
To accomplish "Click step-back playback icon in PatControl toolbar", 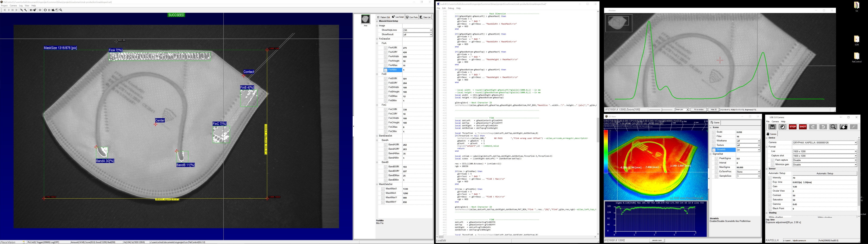I will pos(5,10).
